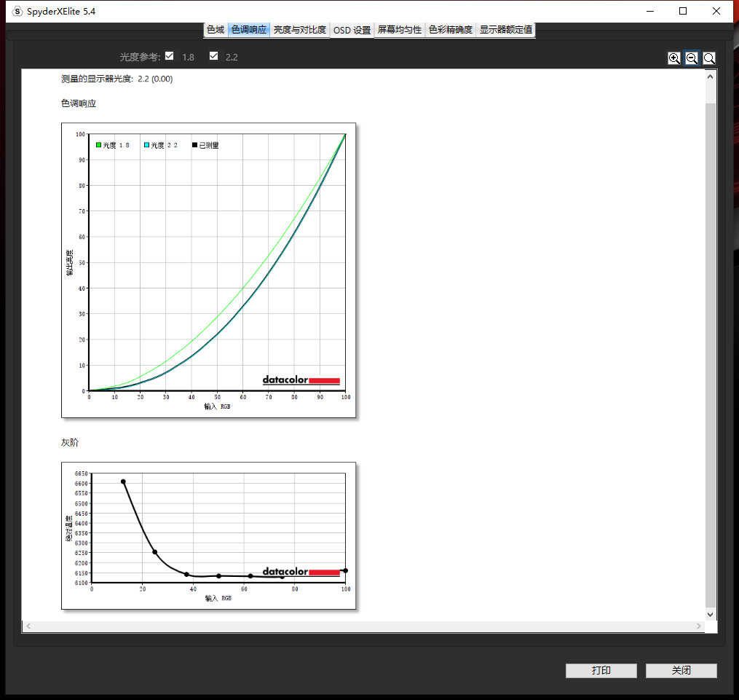739x700 pixels.
Task: Click the horizontal scrollbar left arrow
Action: pyautogui.click(x=28, y=626)
